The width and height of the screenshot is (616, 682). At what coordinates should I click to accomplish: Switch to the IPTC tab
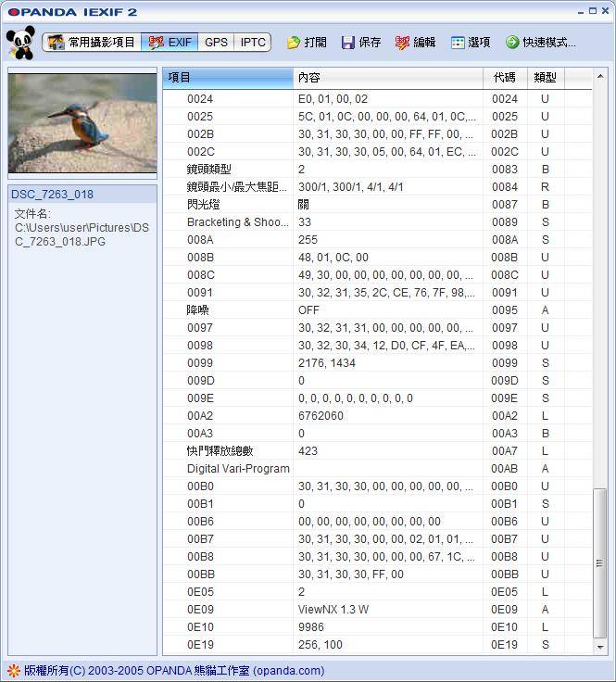(253, 43)
